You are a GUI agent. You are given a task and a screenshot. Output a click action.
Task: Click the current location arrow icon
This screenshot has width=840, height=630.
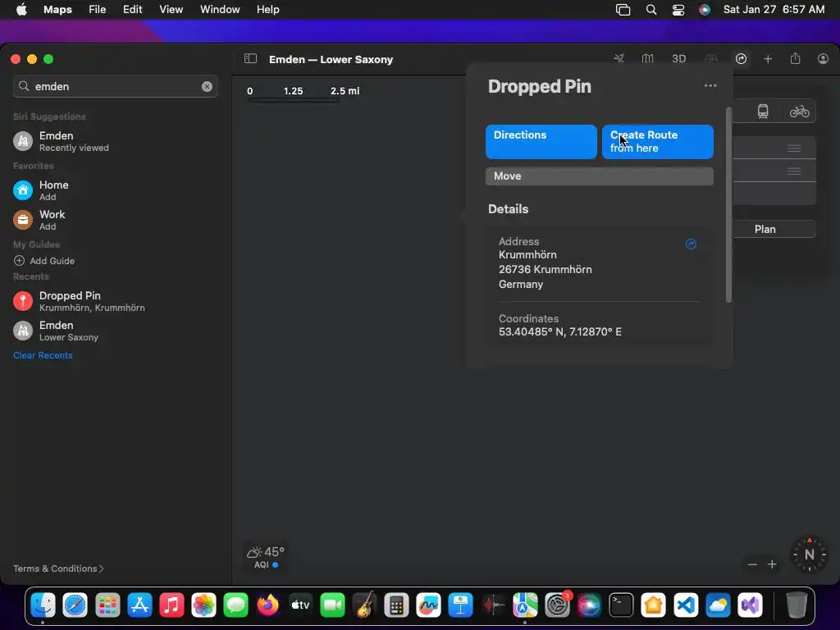click(619, 58)
